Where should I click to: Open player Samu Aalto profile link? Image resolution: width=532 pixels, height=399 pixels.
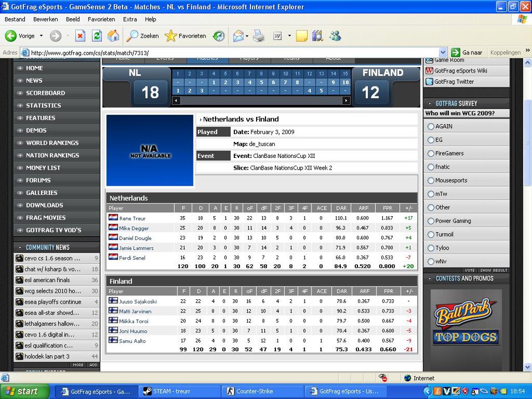click(x=132, y=341)
